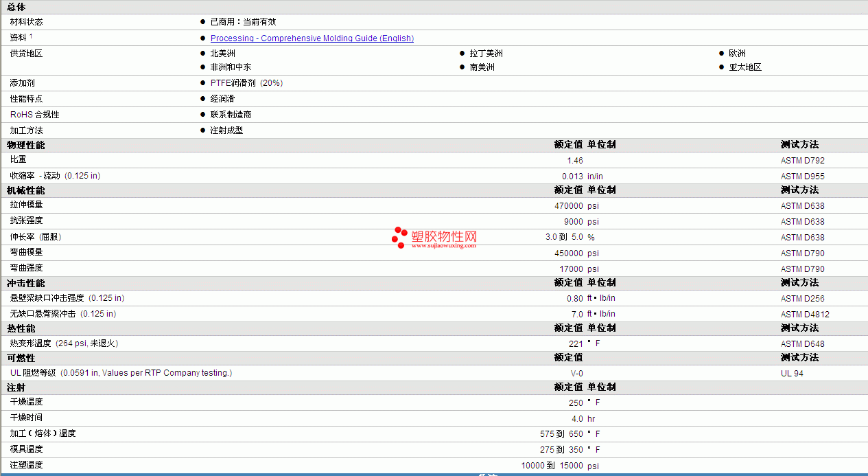Screen dimensions: 868x476
Task: Click the 注射 section header
Action: tap(16, 387)
